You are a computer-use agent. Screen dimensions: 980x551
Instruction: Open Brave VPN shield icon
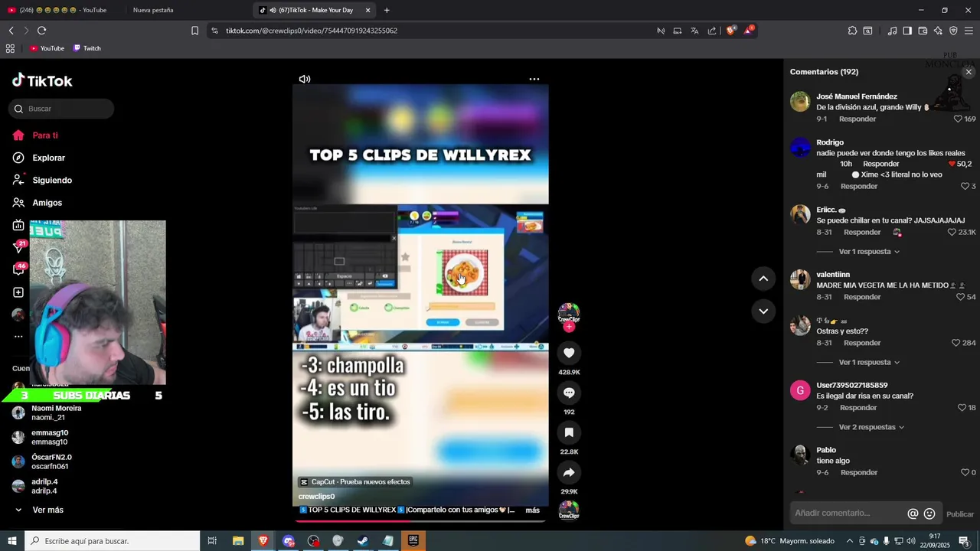[953, 31]
